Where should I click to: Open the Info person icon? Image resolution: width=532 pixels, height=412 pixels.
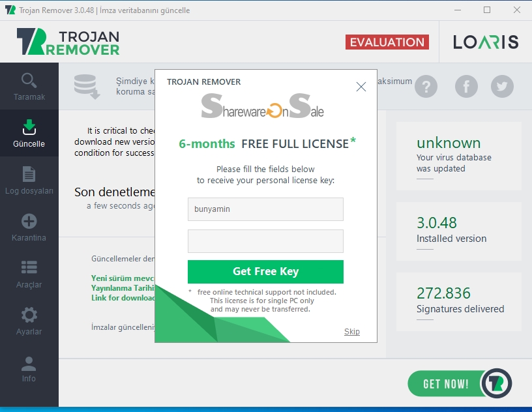pyautogui.click(x=29, y=364)
